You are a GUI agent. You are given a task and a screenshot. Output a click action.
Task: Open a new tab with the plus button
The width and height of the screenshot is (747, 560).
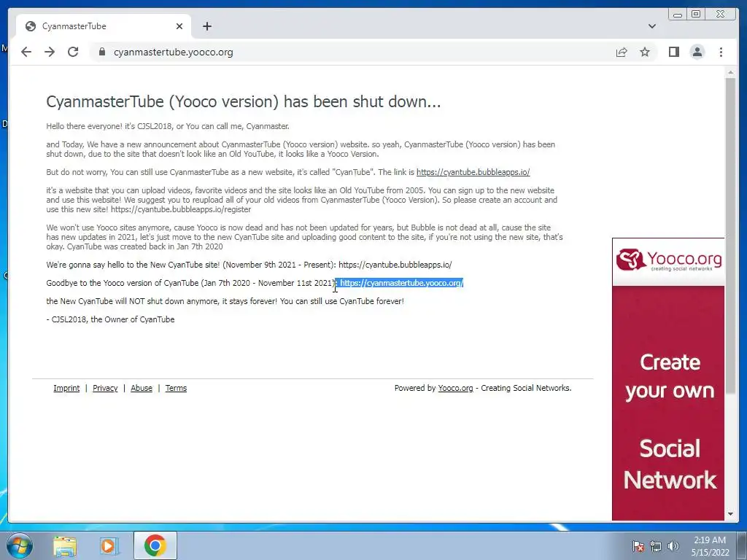point(206,26)
